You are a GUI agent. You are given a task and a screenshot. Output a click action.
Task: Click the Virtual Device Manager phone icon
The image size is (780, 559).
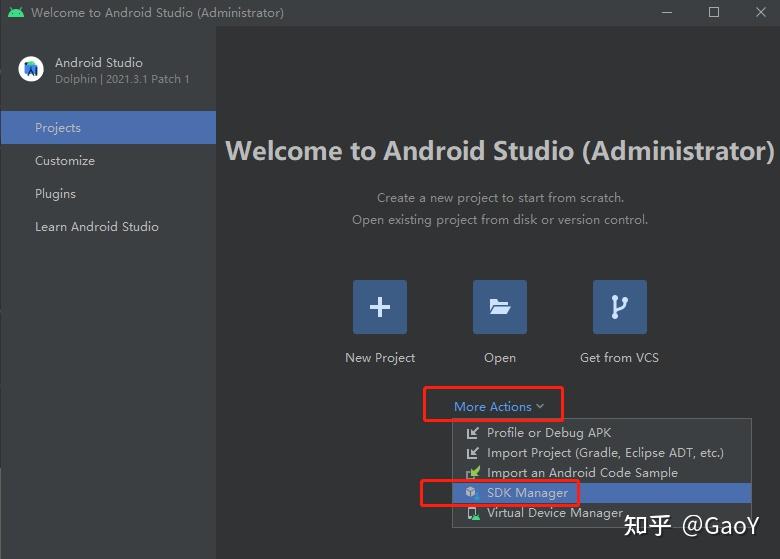(x=473, y=513)
